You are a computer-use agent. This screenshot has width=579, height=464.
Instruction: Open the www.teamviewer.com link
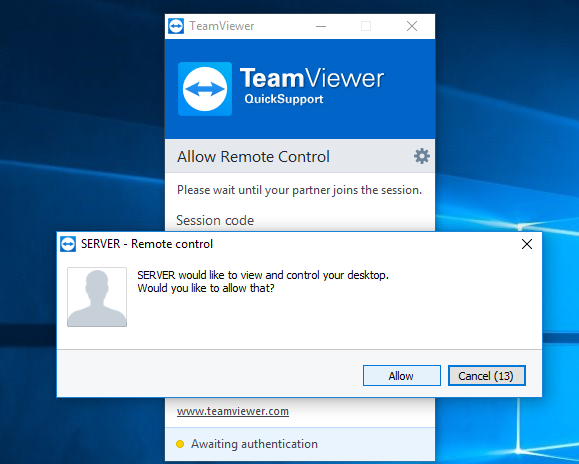233,411
